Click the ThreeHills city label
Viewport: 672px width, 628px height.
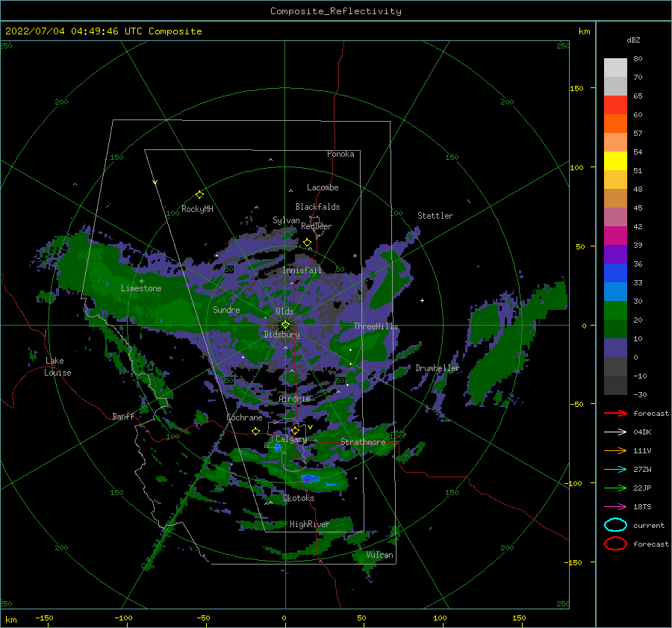[376, 326]
